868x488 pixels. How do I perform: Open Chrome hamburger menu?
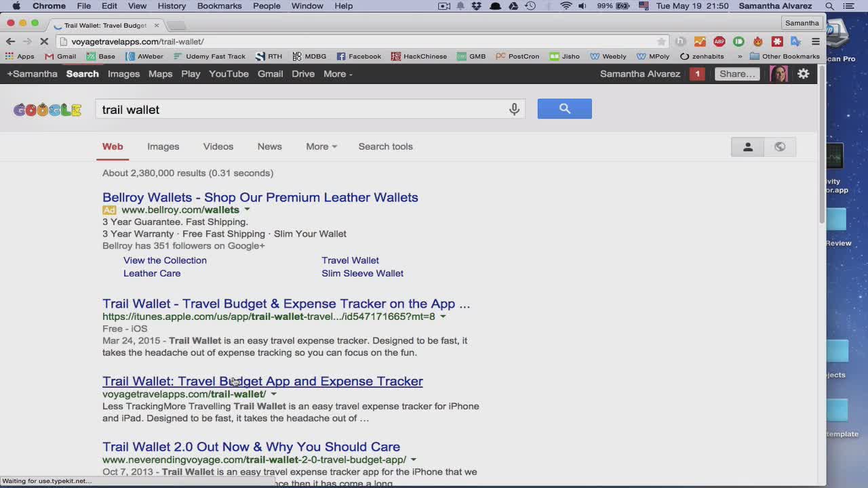pyautogui.click(x=816, y=41)
